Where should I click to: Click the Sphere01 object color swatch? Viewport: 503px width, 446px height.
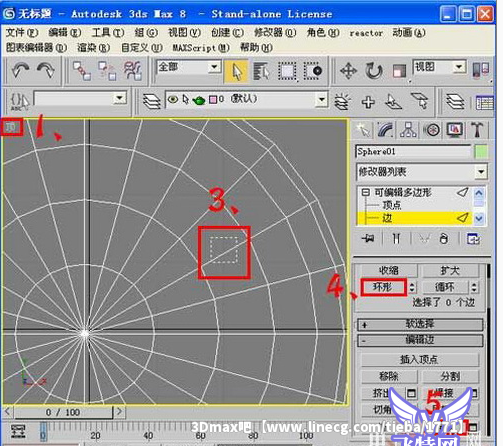coord(481,151)
